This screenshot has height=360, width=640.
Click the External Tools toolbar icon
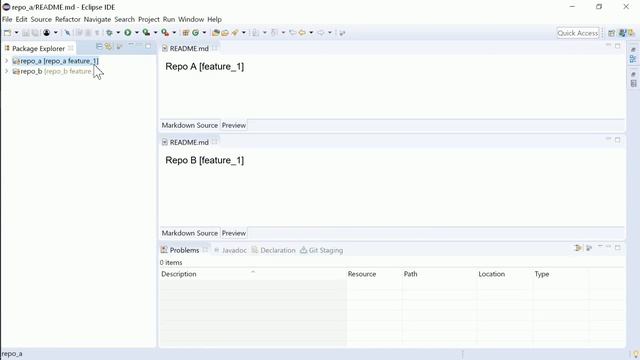[165, 33]
